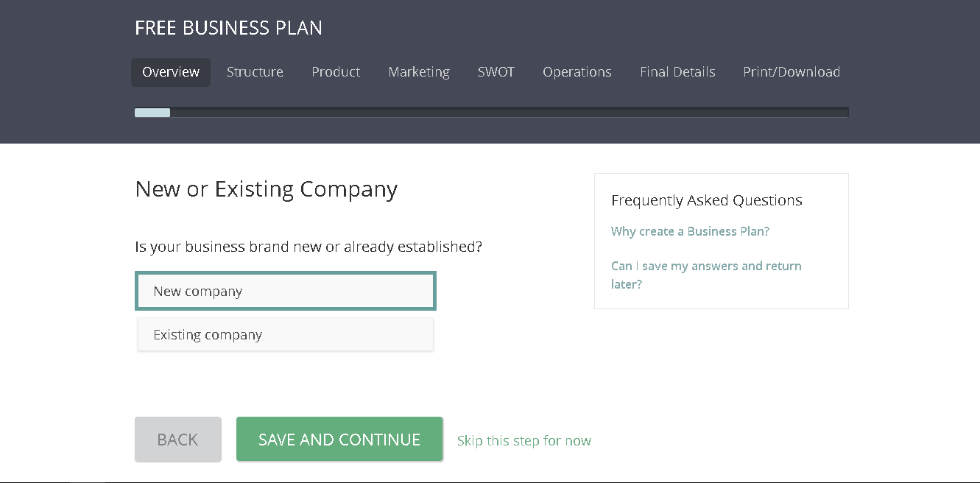The image size is (980, 483).
Task: Switch to the Structure tab
Action: click(255, 71)
